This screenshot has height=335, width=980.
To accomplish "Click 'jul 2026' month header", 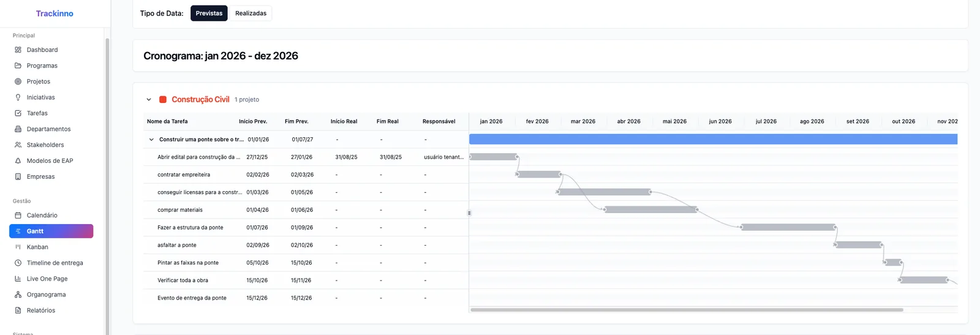I will click(766, 122).
